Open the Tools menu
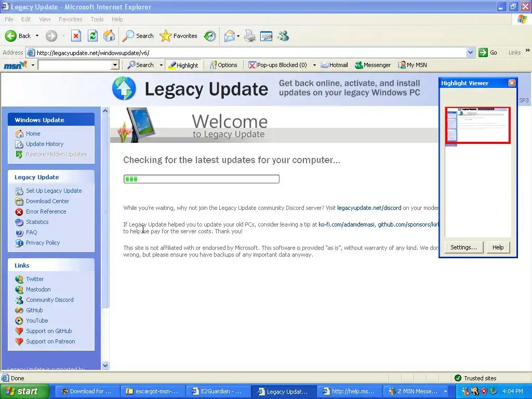Screen dimensions: 532x399 click(x=97, y=19)
